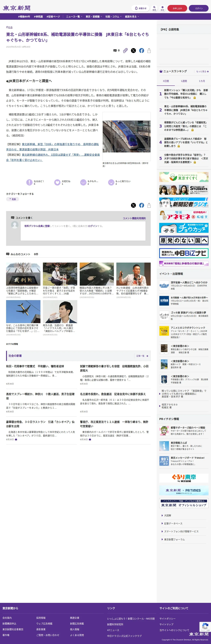React with もやもや… icon
Screen dimensions: 211x644
coord(83,182)
